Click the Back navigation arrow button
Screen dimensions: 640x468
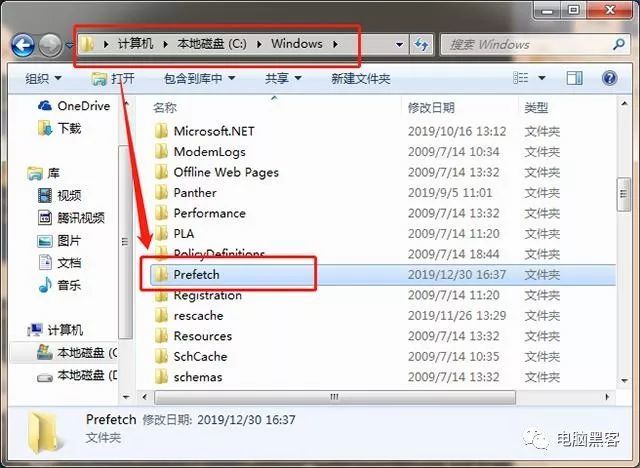(x=23, y=44)
